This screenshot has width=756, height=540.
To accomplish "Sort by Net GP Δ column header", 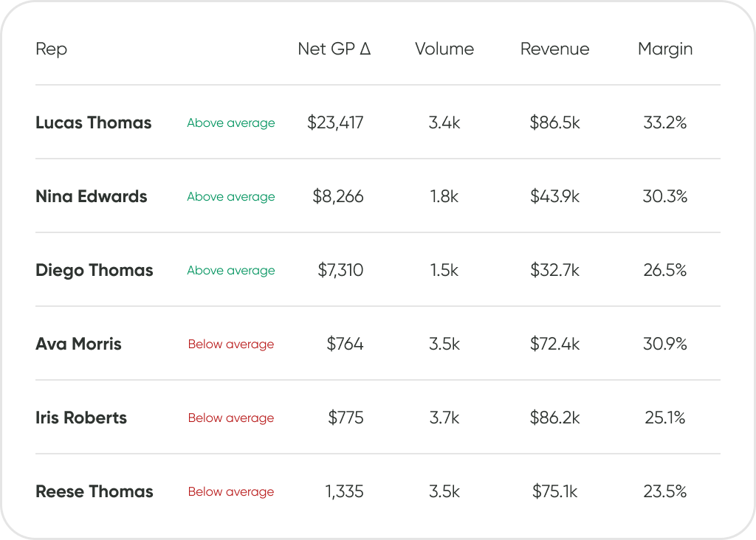I will click(334, 49).
